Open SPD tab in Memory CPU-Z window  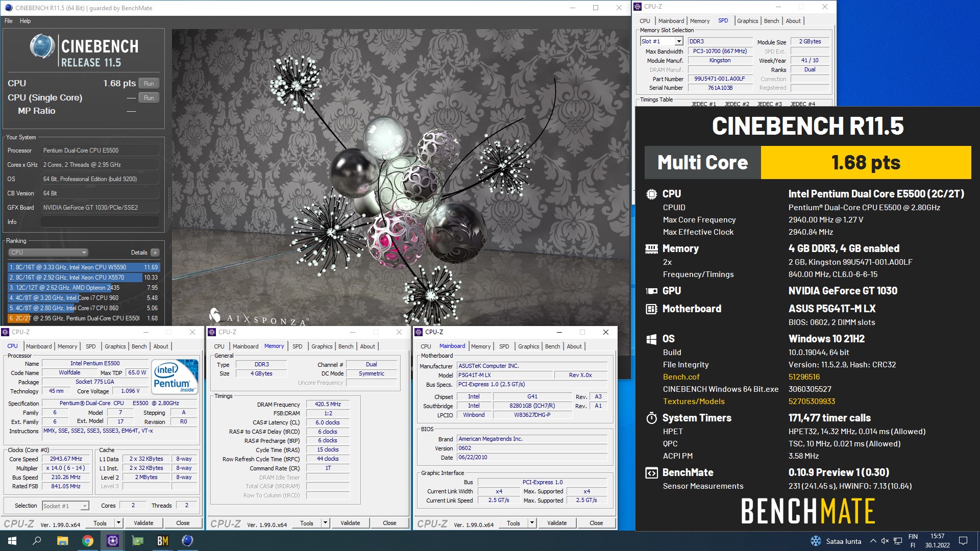[x=298, y=346]
